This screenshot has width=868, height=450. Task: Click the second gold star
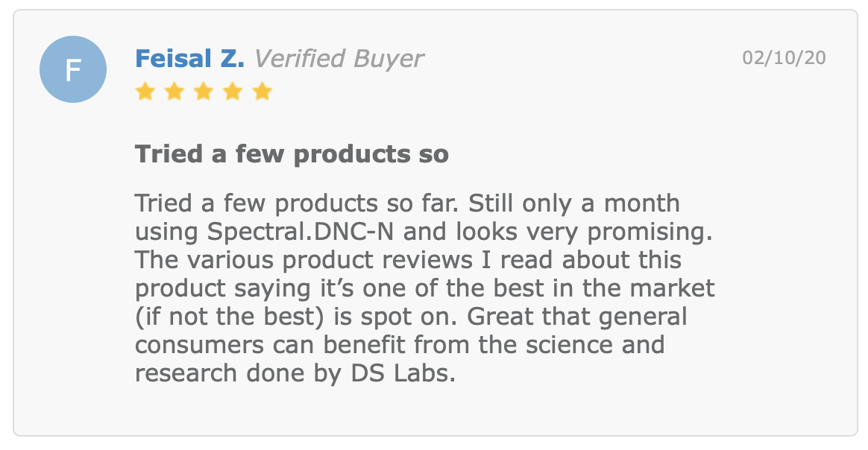174,91
